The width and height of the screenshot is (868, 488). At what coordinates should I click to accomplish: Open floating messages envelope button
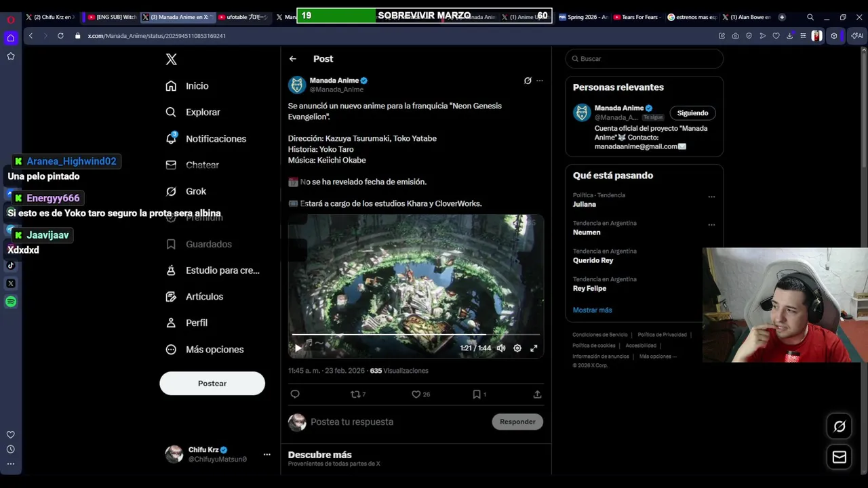tap(840, 457)
